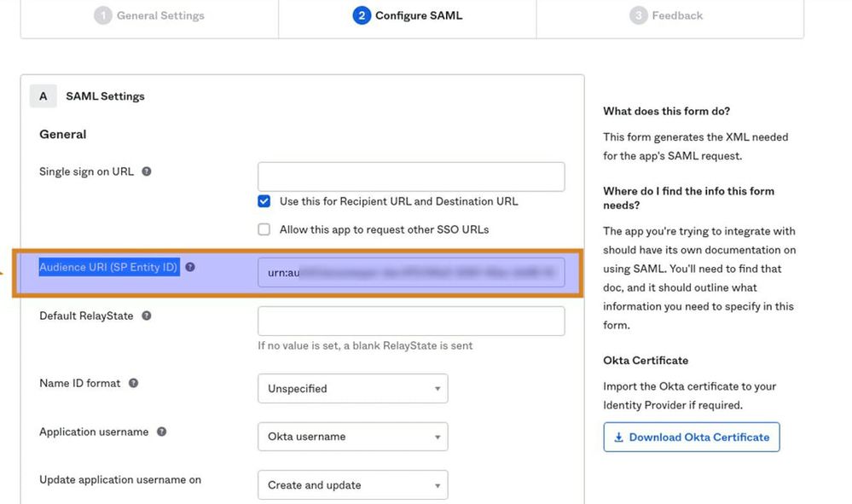The height and width of the screenshot is (504, 852).
Task: Open Update application username on dropdown
Action: [x=352, y=485]
